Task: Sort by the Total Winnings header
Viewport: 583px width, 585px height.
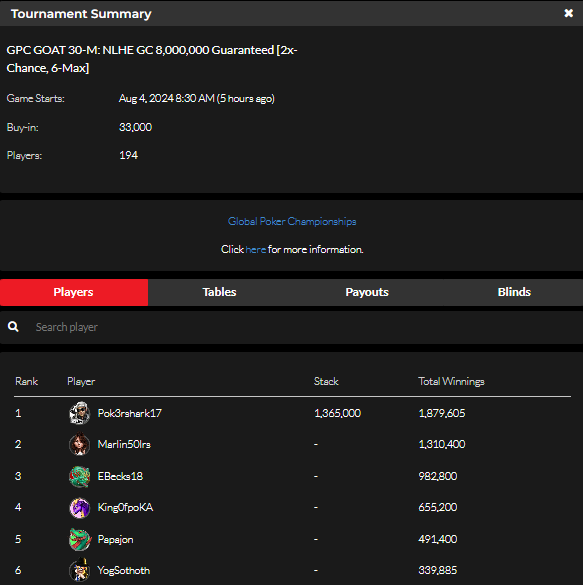Action: (x=451, y=381)
